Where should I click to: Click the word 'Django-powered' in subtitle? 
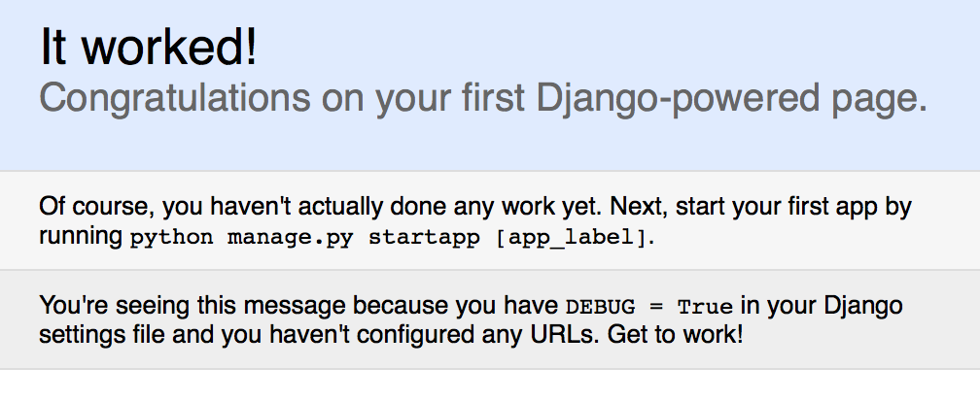point(678,98)
